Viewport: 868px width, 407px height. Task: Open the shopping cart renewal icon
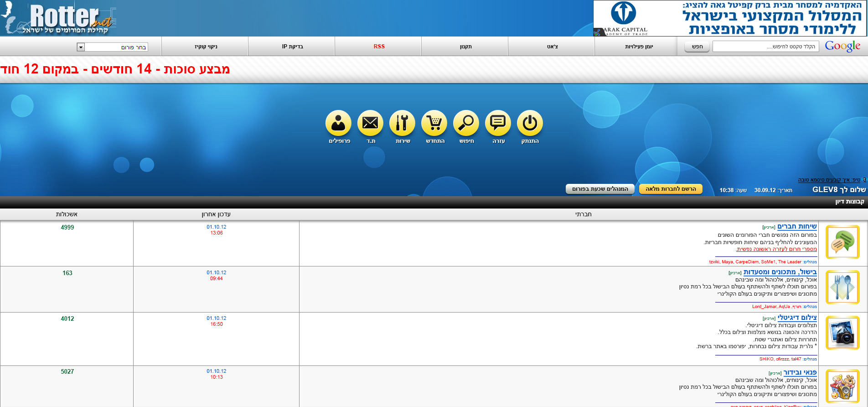tap(434, 123)
